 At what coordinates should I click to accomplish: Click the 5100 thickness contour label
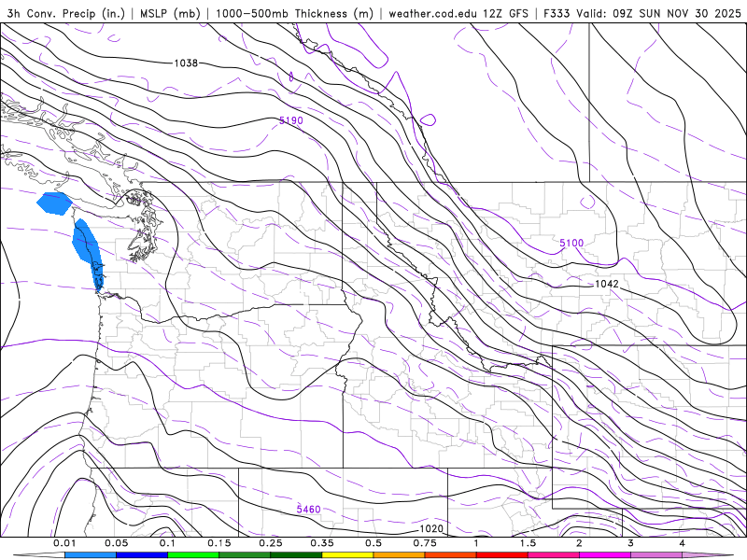(571, 243)
